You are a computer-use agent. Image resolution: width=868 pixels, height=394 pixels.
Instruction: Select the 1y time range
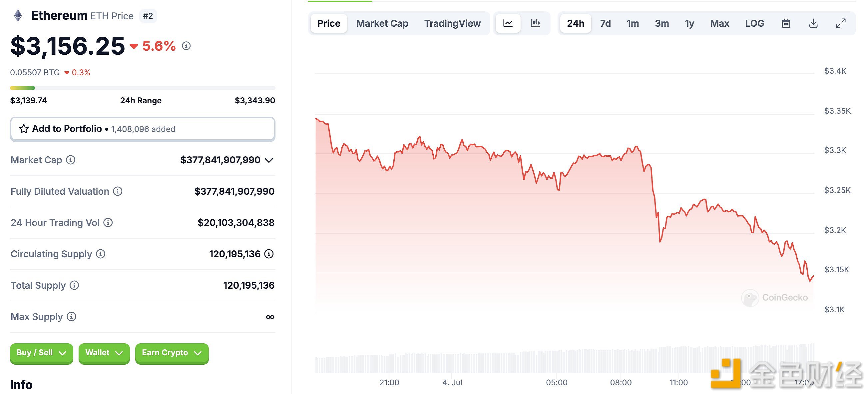689,23
